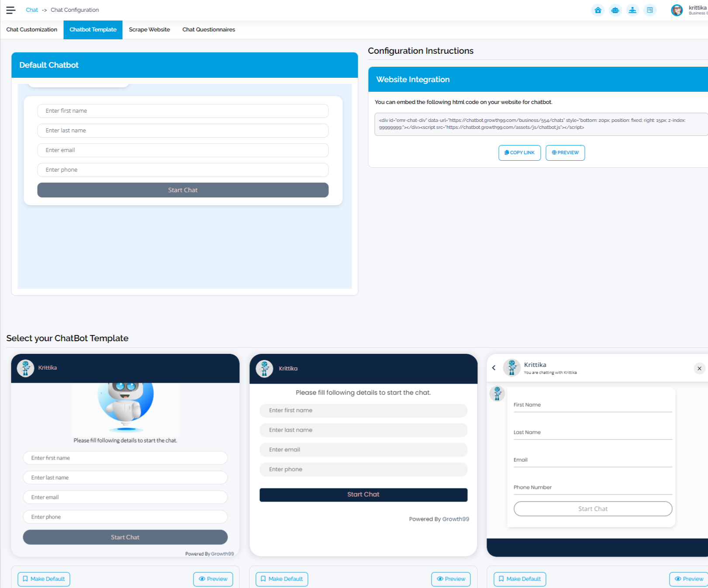
Task: Click the bot avatar in second template header
Action: click(x=264, y=369)
